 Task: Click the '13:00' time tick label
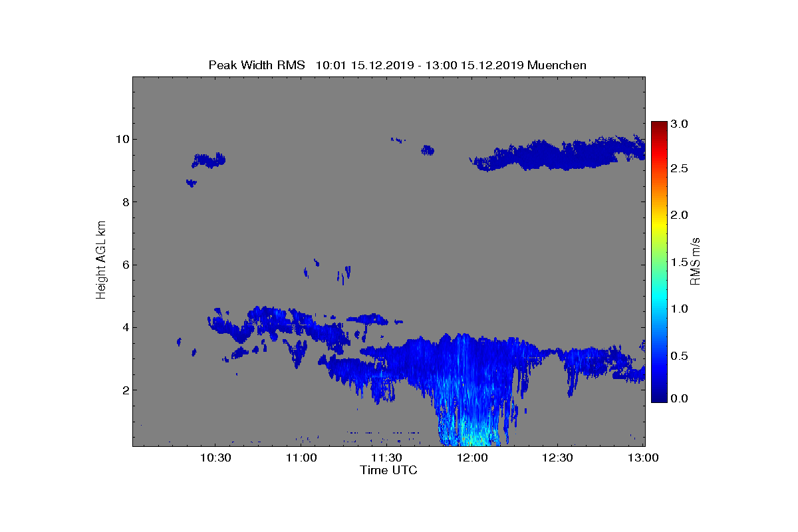[643, 458]
